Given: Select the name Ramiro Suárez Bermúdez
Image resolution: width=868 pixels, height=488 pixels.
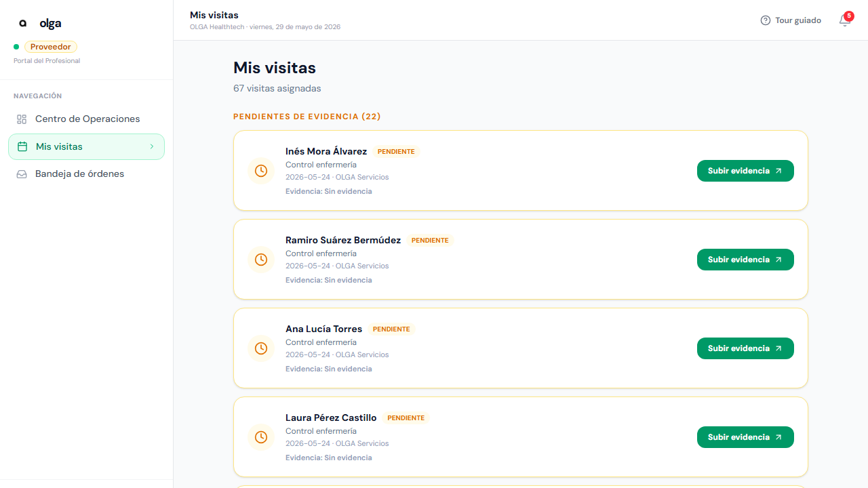Looking at the screenshot, I should (x=343, y=241).
